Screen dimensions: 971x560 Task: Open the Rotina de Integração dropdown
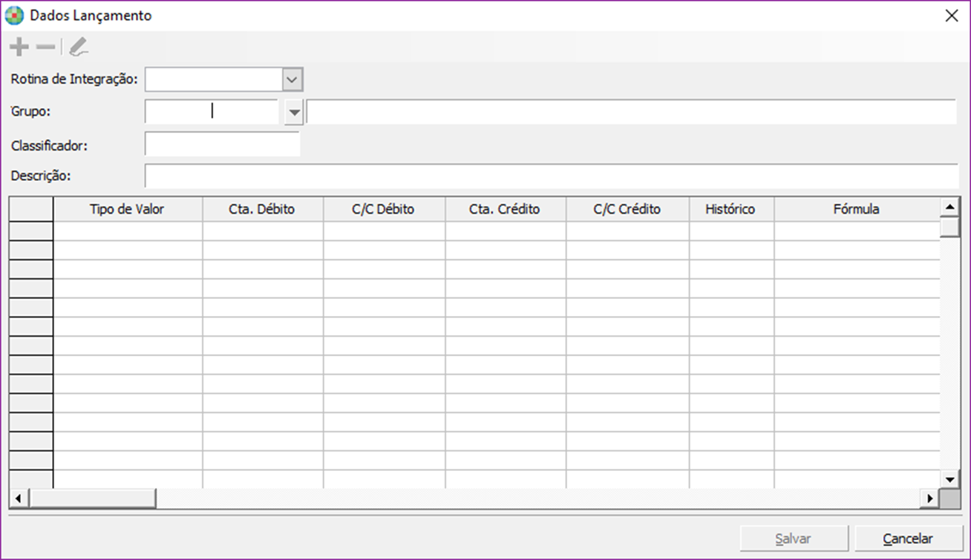coord(292,79)
